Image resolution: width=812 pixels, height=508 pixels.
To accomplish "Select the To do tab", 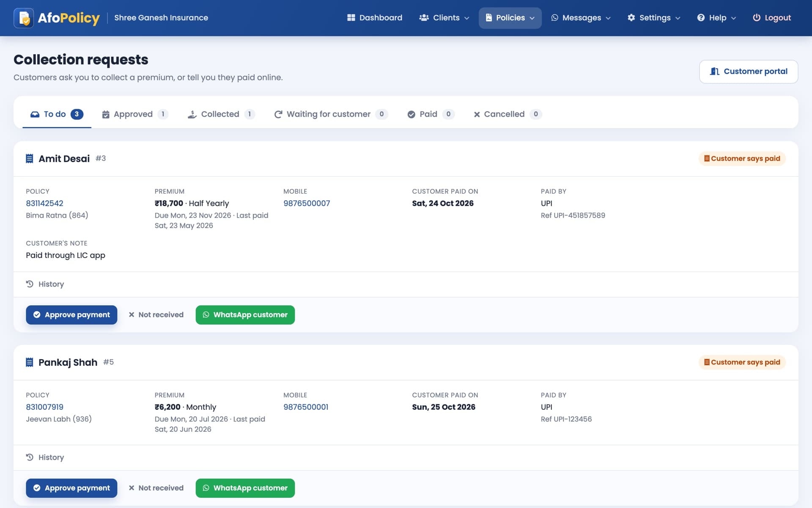I will click(57, 114).
